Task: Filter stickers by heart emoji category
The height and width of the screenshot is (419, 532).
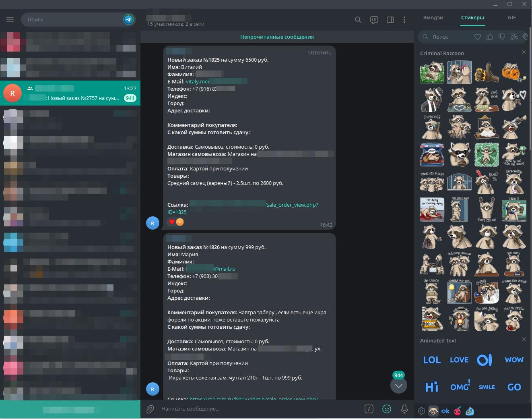Action: click(478, 37)
